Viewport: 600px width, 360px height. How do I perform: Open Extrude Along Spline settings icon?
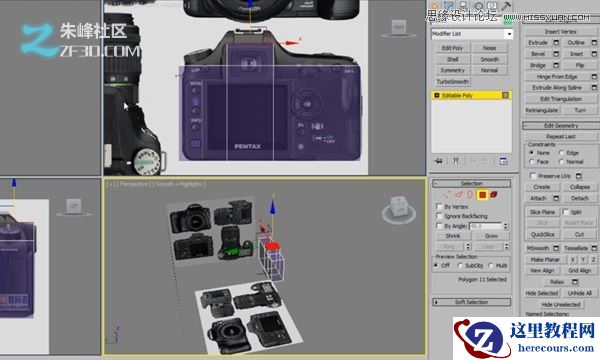click(x=594, y=88)
